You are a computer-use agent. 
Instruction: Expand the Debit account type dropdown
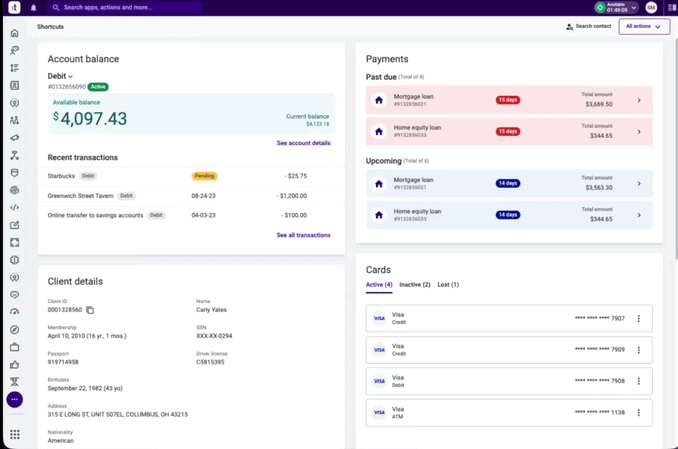click(x=60, y=76)
